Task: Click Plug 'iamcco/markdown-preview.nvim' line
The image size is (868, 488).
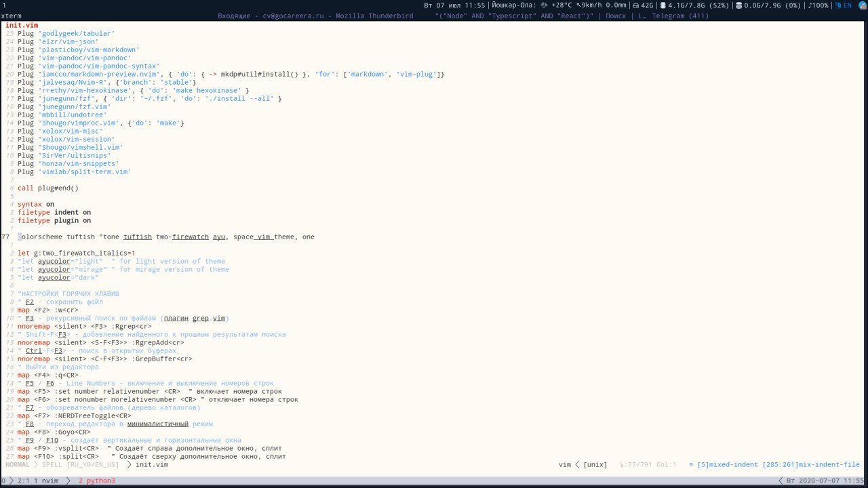Action: [231, 74]
